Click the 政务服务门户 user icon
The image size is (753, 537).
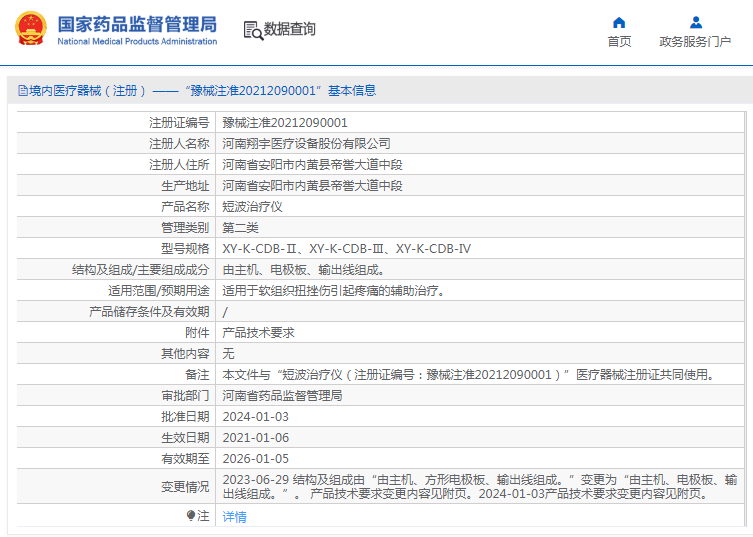(695, 23)
